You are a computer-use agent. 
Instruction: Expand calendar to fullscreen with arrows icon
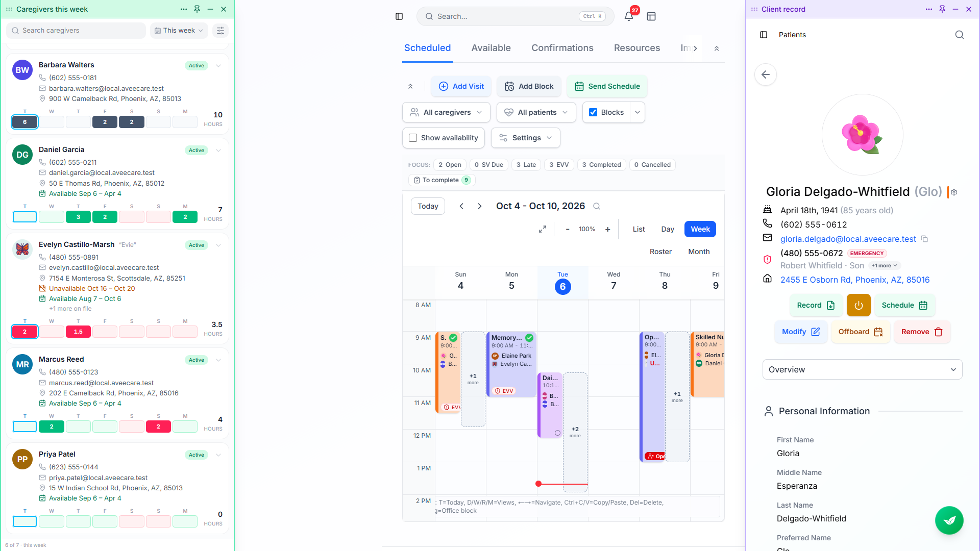(543, 229)
